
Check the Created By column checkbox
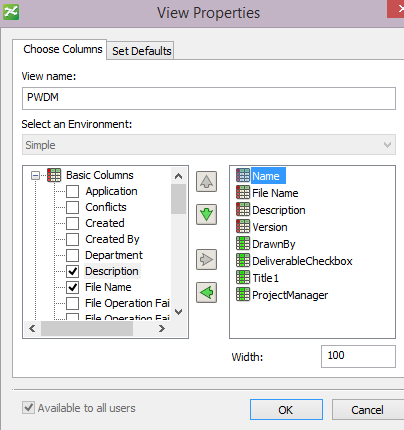pyautogui.click(x=72, y=239)
